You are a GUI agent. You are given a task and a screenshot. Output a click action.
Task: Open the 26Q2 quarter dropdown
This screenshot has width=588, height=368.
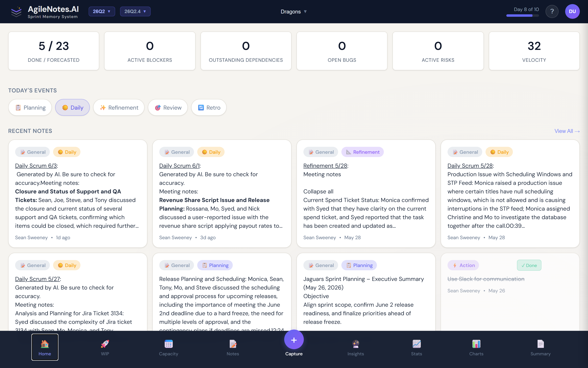click(x=101, y=11)
